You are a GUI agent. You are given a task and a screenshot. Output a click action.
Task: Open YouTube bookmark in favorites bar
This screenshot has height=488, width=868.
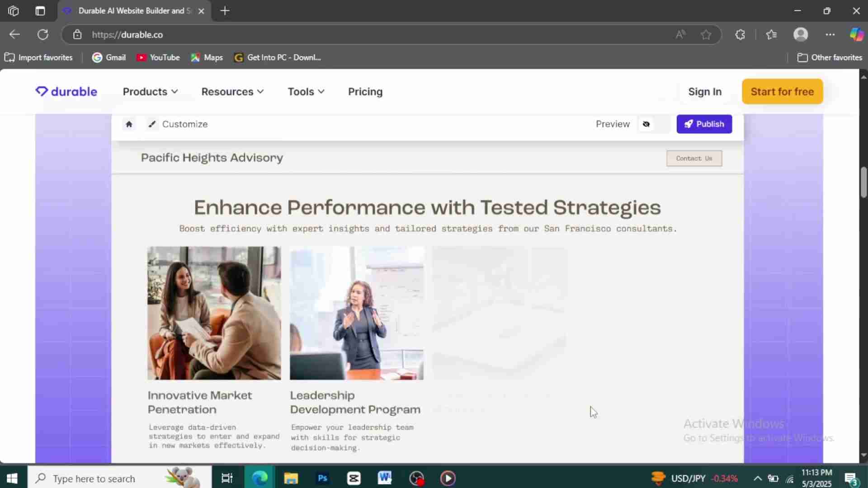(x=158, y=57)
